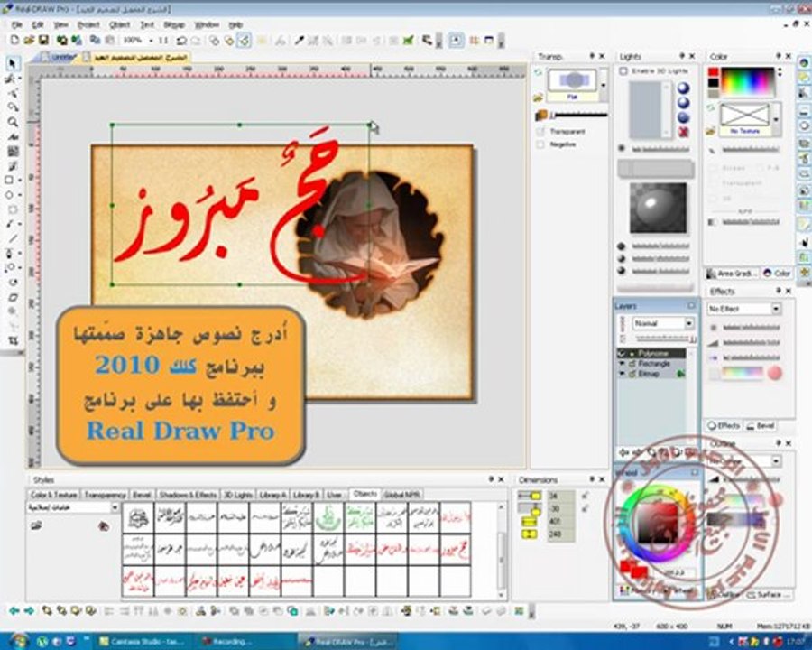Click the first blue light sphere

(x=684, y=88)
